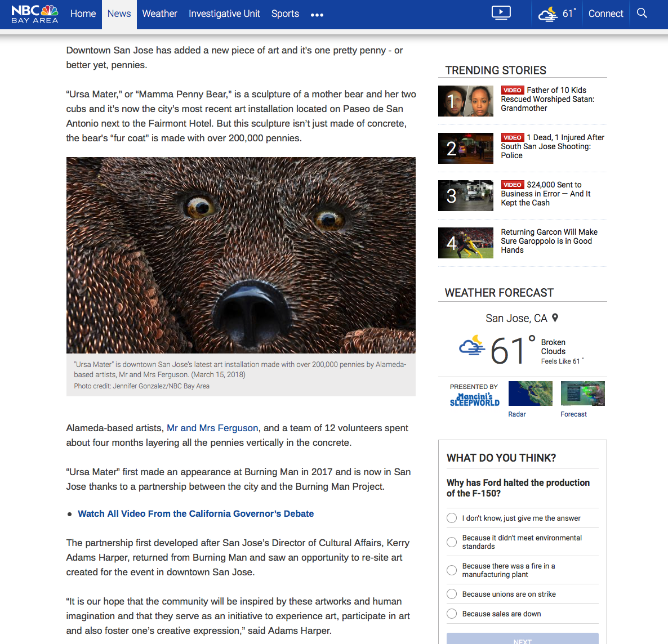Open the live TV video icon
The width and height of the screenshot is (668, 644).
pos(501,12)
